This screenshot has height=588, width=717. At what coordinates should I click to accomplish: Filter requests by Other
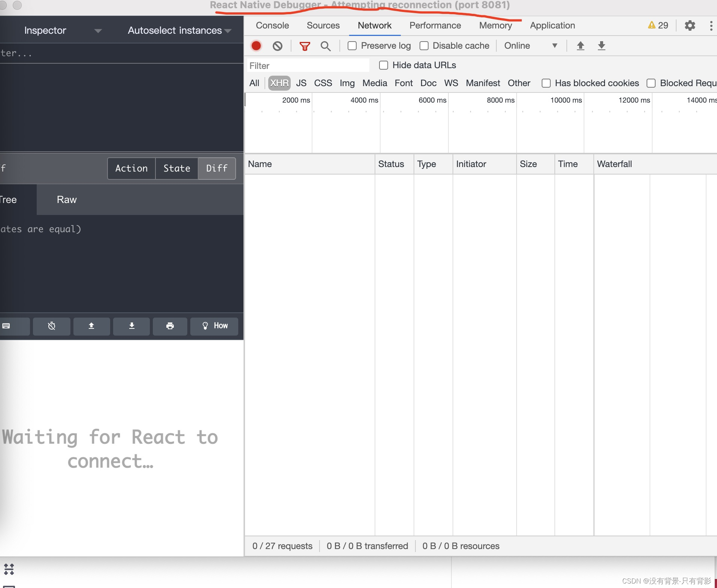[519, 83]
